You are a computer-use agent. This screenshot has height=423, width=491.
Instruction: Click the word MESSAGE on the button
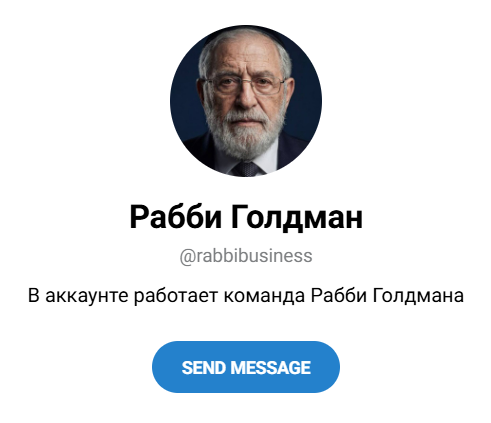270,368
